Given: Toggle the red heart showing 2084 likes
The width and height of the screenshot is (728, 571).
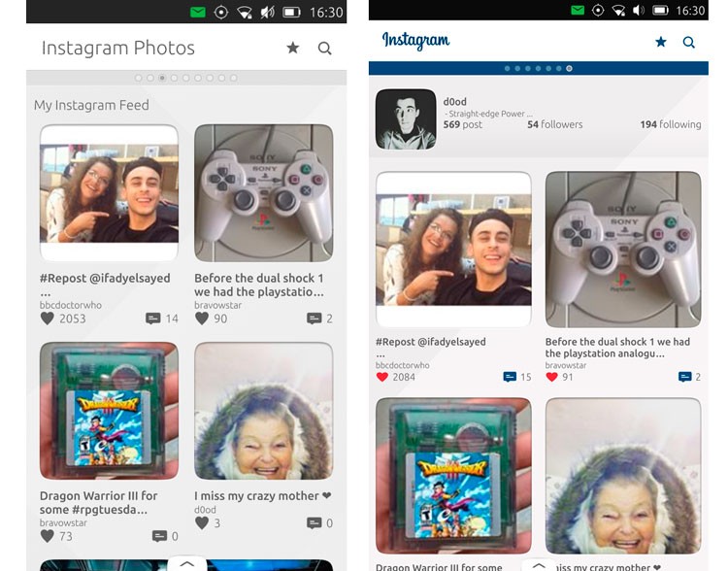Looking at the screenshot, I should pyautogui.click(x=382, y=377).
